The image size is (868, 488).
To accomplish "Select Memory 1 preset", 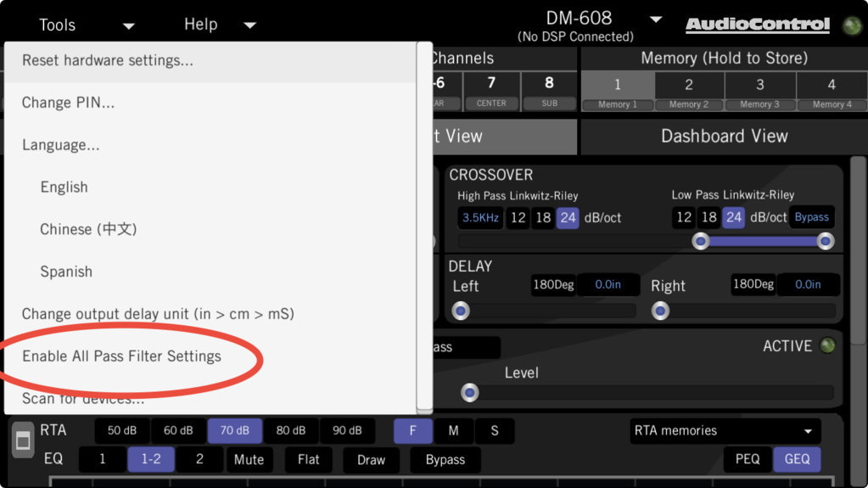I will (617, 92).
